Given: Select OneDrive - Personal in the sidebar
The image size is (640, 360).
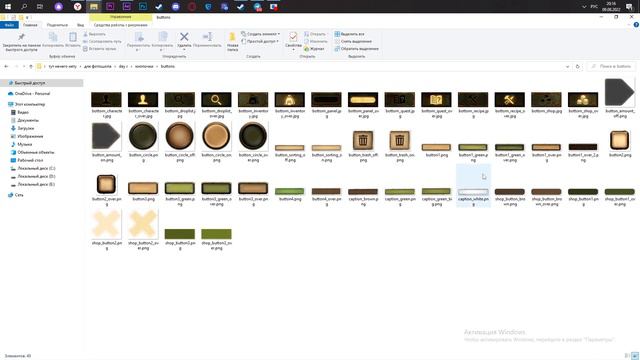Looking at the screenshot, I should (x=32, y=93).
